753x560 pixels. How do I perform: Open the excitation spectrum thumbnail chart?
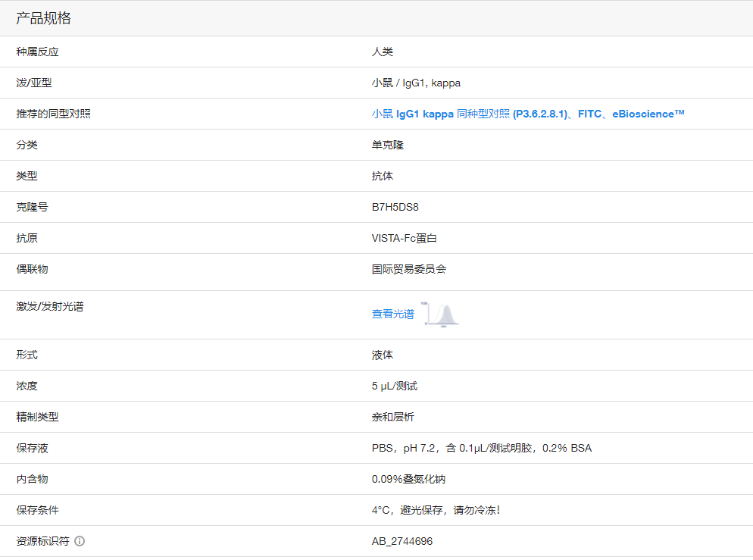441,313
